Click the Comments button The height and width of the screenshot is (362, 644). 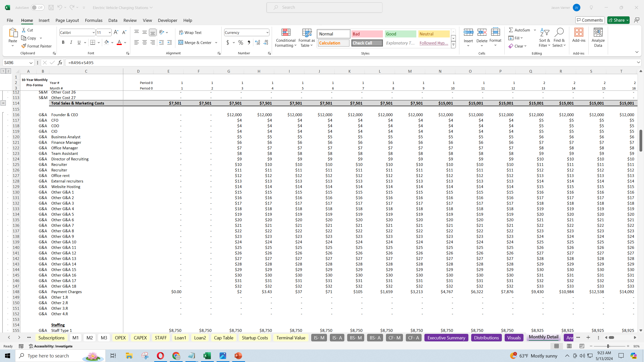click(590, 20)
